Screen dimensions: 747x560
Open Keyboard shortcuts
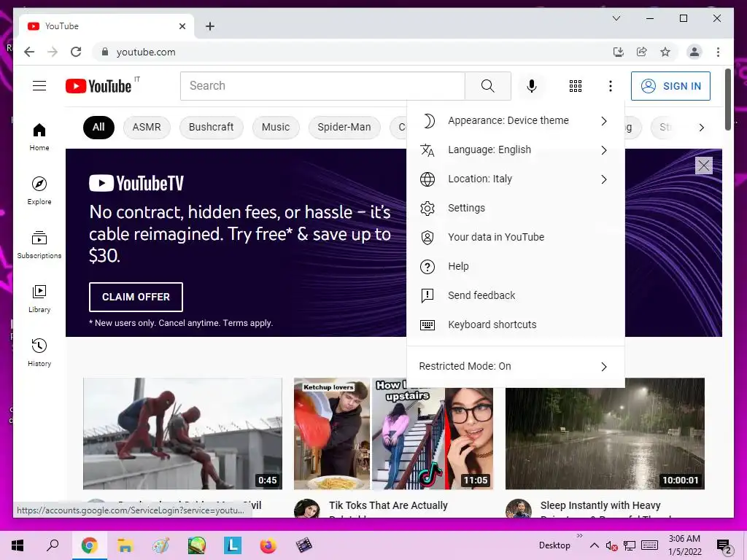tap(516, 324)
